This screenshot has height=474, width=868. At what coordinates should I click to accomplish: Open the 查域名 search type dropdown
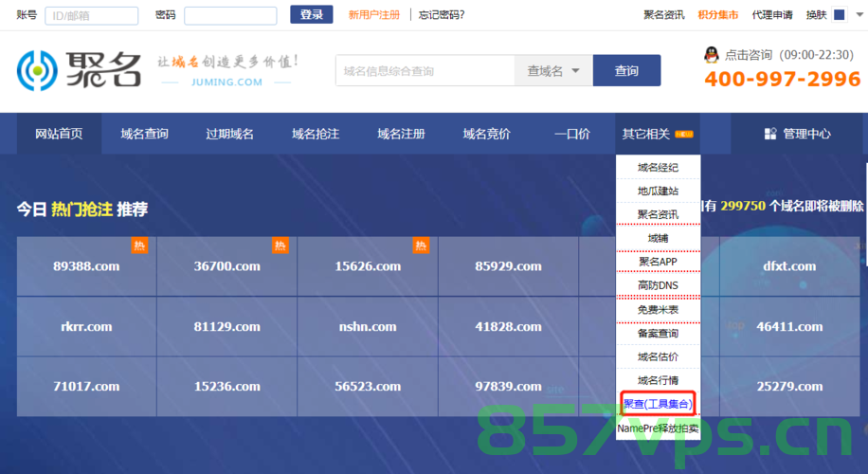click(x=553, y=70)
